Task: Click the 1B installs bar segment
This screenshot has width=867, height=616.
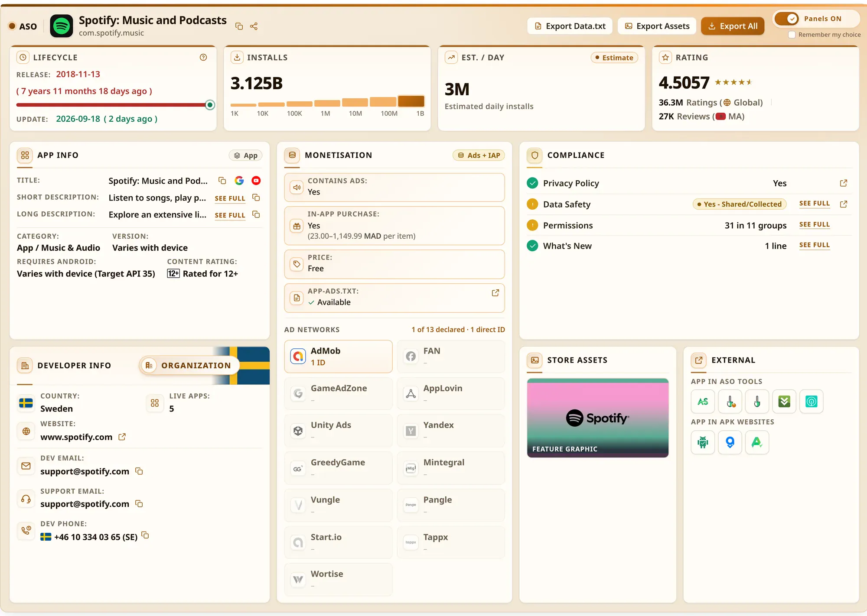Action: click(x=411, y=101)
